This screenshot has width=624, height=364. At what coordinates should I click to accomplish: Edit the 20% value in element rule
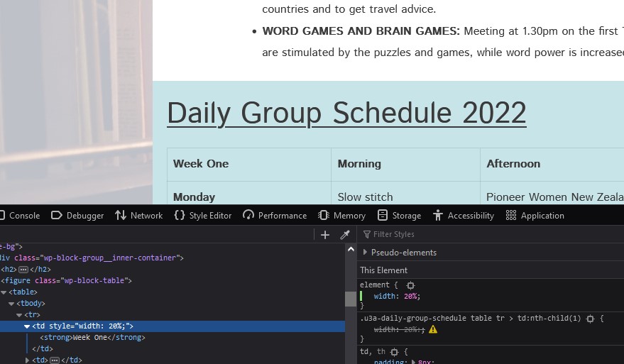[x=410, y=296]
